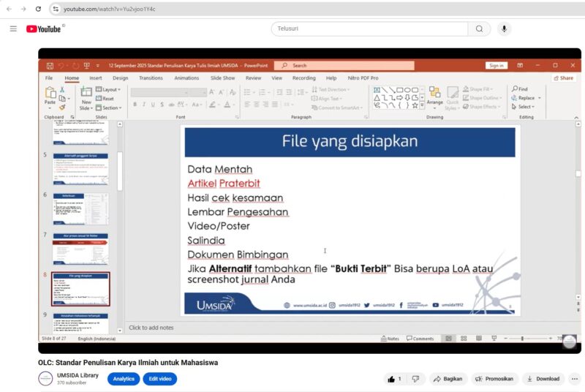
Task: Open the UMSIDA Library channel avatar
Action: tap(45, 379)
